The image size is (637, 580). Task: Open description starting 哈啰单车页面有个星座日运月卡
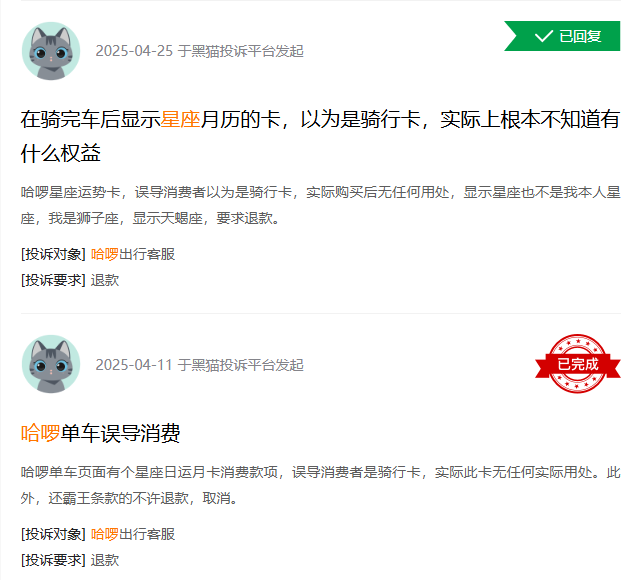pos(321,485)
